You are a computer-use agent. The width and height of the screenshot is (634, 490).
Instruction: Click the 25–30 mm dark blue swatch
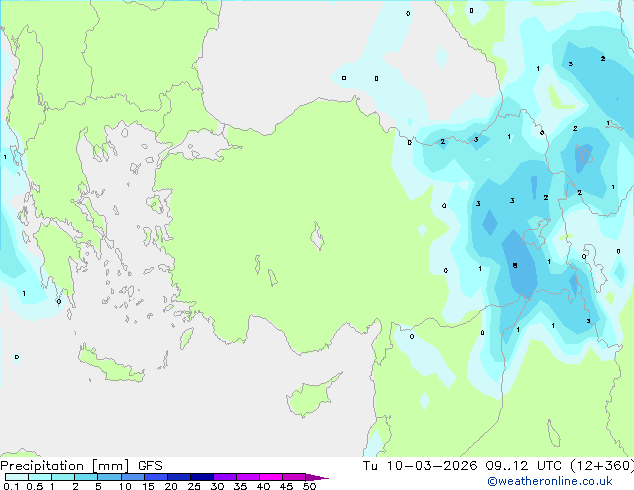click(202, 477)
